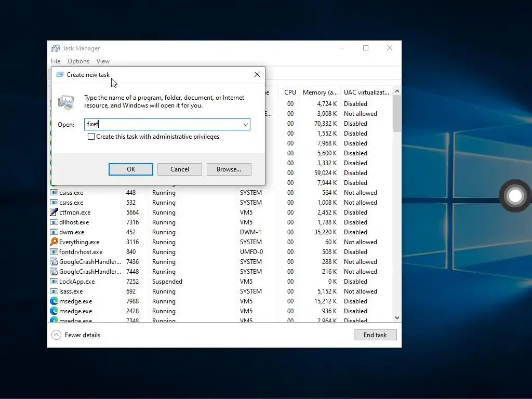Open the View menu

[103, 61]
